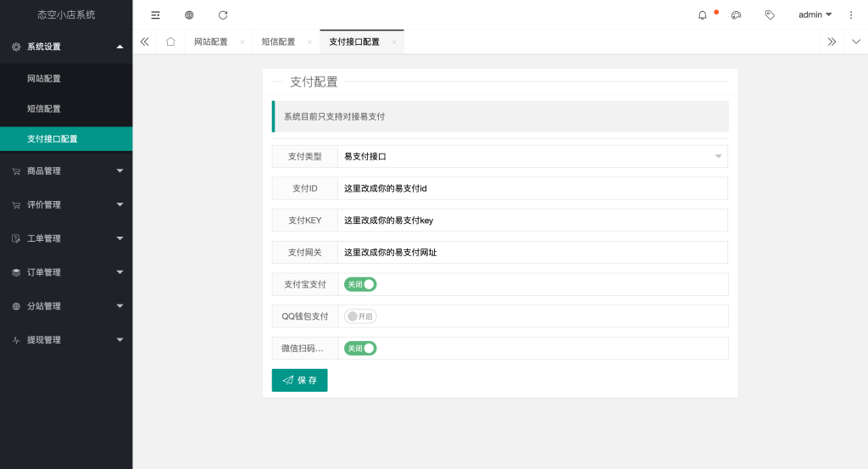Open the 支付类型 dropdown
868x469 pixels.
(x=532, y=157)
